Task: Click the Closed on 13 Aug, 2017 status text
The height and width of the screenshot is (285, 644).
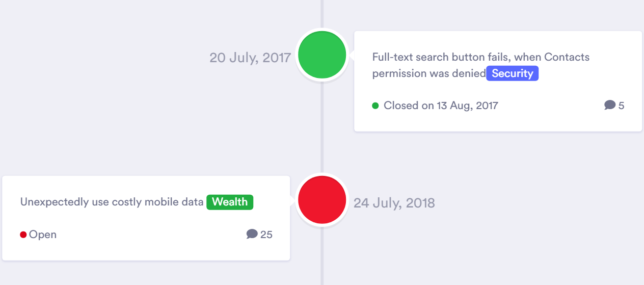Action: click(441, 106)
